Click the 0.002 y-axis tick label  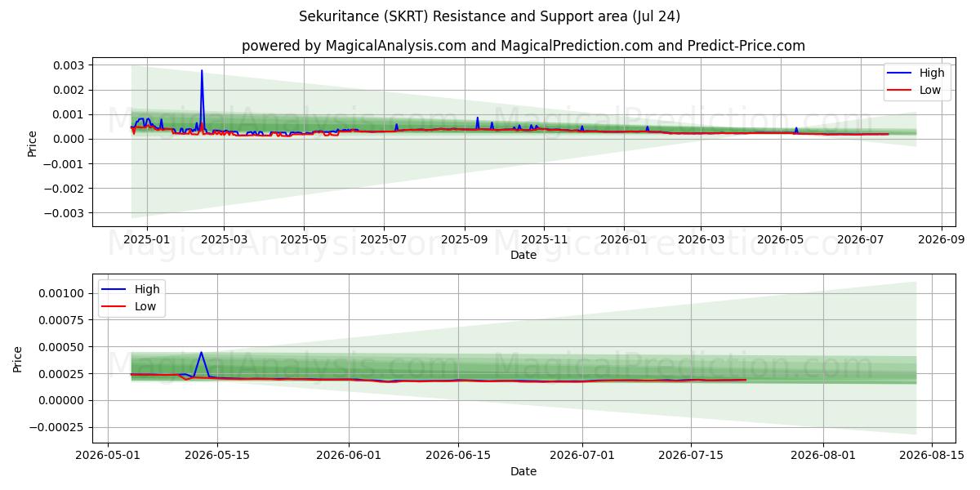tap(69, 90)
